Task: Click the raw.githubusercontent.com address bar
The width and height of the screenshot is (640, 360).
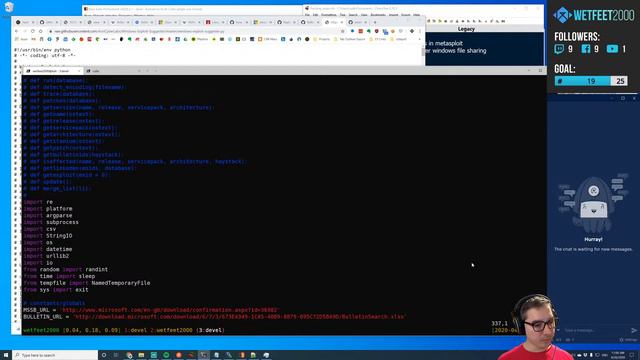Action: click(x=196, y=31)
